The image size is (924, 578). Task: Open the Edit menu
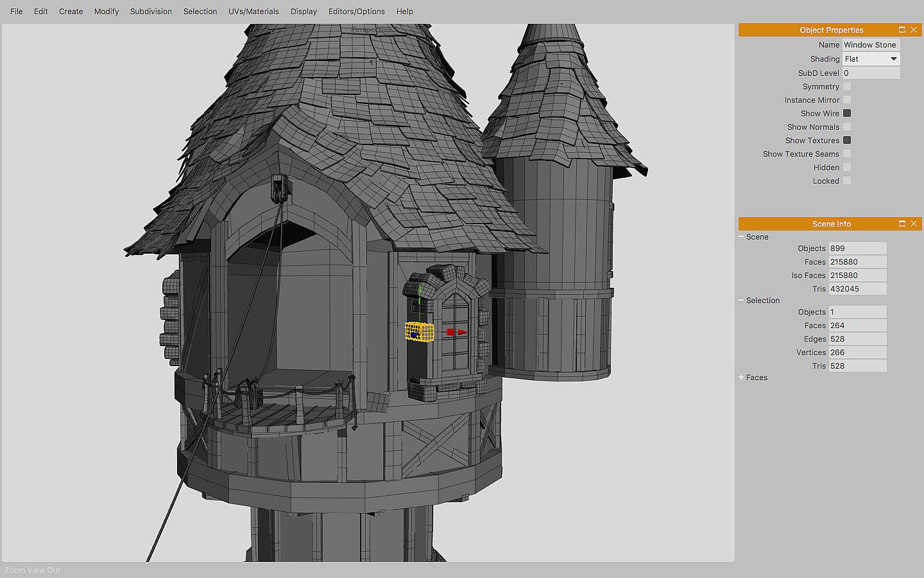pos(41,12)
